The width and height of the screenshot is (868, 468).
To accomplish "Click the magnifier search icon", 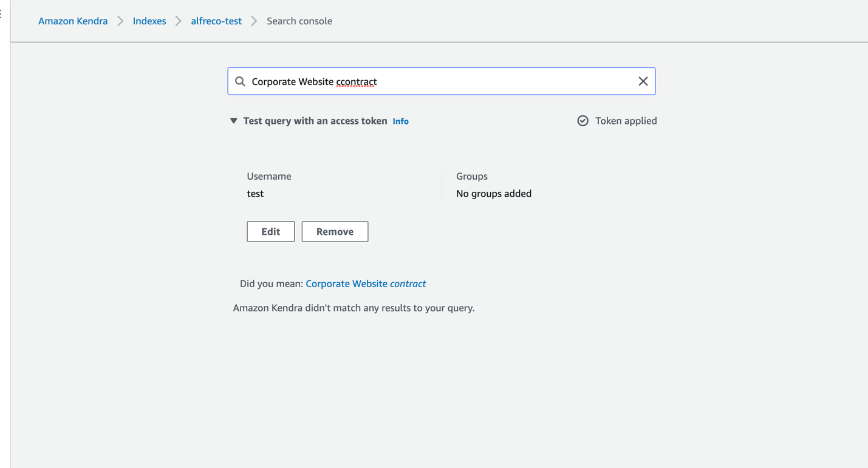I will (x=241, y=81).
